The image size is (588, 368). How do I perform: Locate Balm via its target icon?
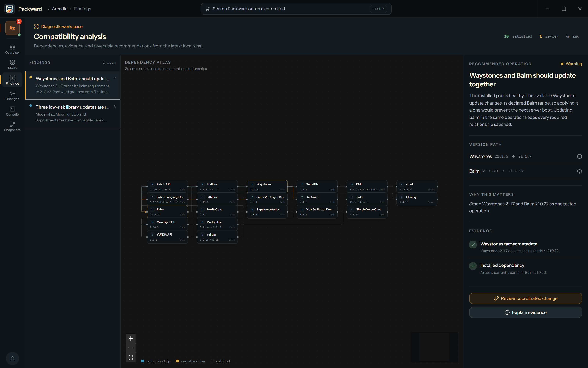579,171
